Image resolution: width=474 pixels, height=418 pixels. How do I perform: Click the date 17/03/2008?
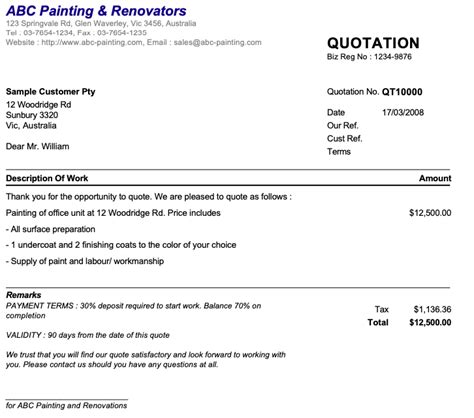(x=403, y=112)
